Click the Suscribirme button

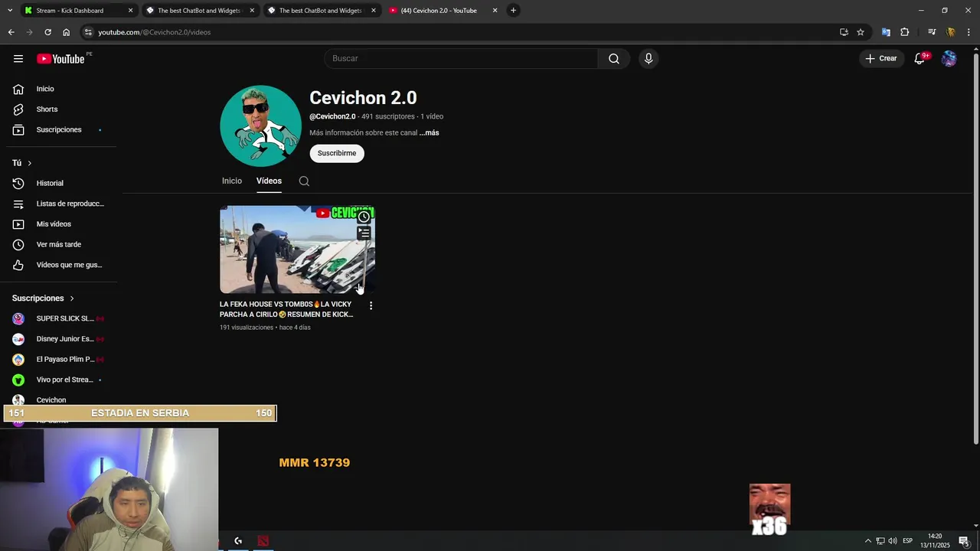tap(337, 153)
